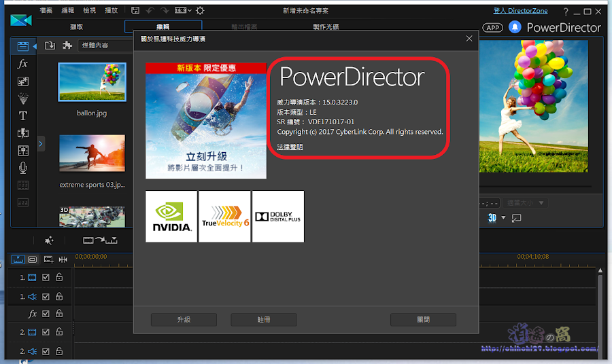
Task: Open the Subtitle Room icon
Action: pyautogui.click(x=23, y=202)
